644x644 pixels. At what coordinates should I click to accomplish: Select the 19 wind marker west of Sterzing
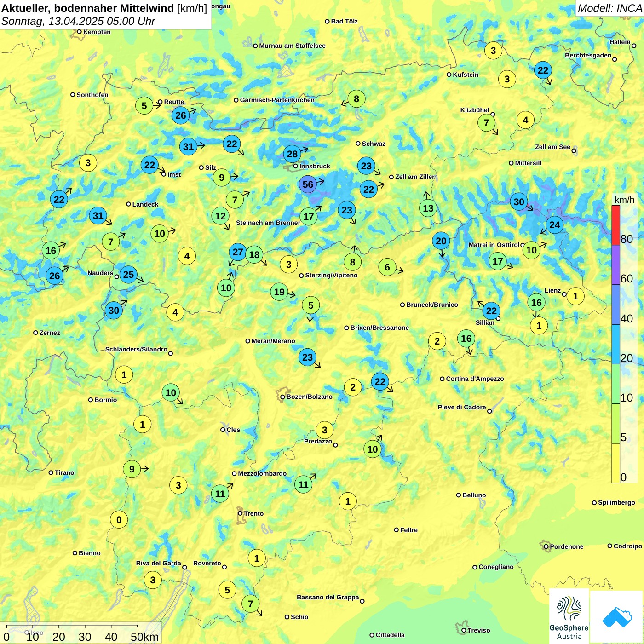(279, 292)
